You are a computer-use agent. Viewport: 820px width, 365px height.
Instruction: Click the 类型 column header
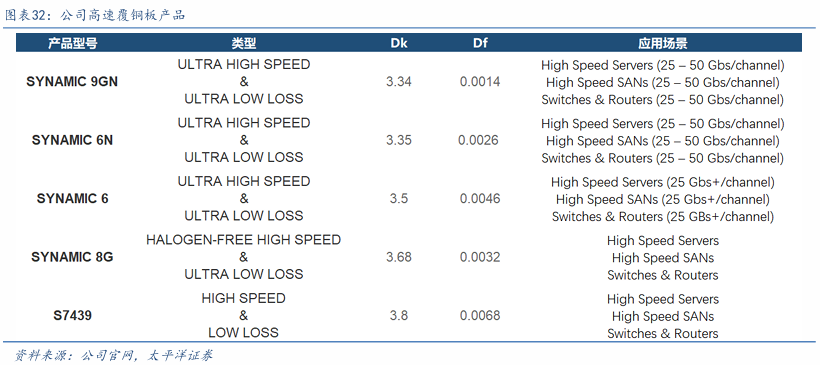click(x=244, y=43)
